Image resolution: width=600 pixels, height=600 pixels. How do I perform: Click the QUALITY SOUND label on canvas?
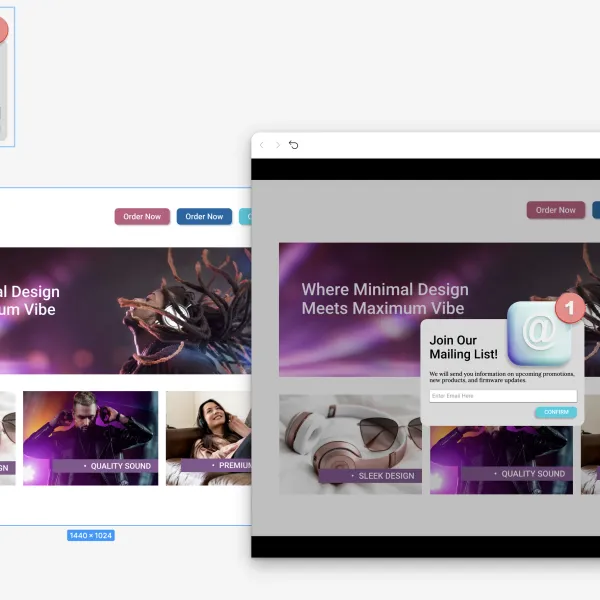pyautogui.click(x=105, y=466)
